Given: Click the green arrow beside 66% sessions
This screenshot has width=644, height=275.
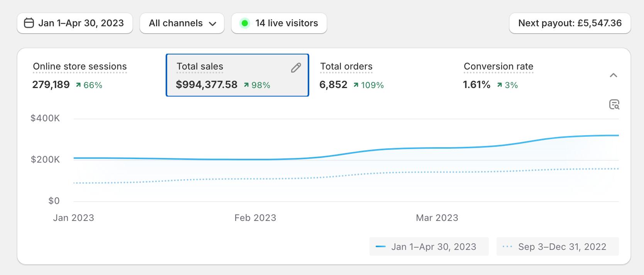Looking at the screenshot, I should coord(78,85).
